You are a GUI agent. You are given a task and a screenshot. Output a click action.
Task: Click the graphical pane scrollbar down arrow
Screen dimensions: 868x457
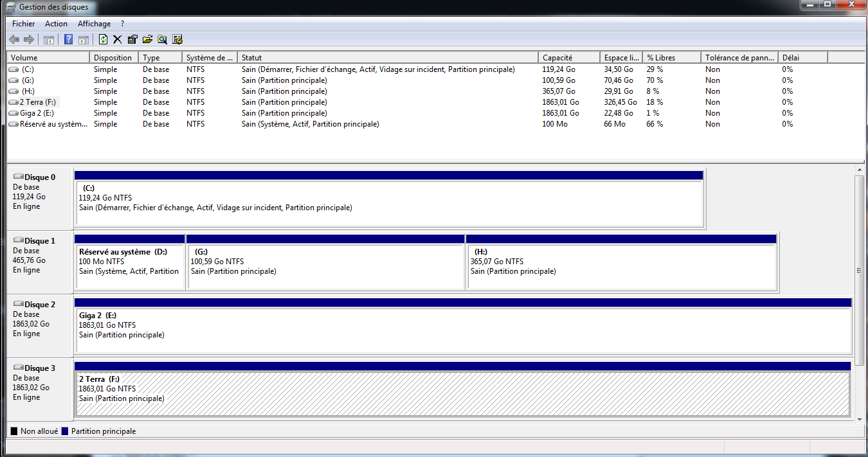click(x=860, y=418)
